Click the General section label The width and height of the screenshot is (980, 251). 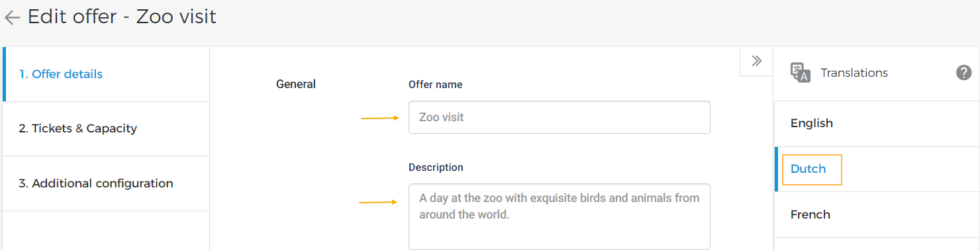point(296,85)
